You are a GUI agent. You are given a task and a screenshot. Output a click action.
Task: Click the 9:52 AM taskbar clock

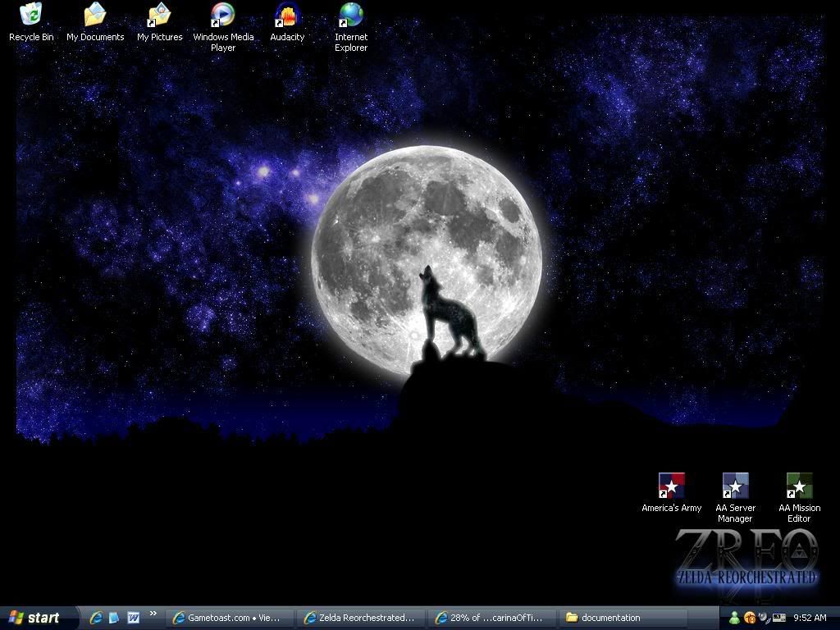[x=810, y=618]
